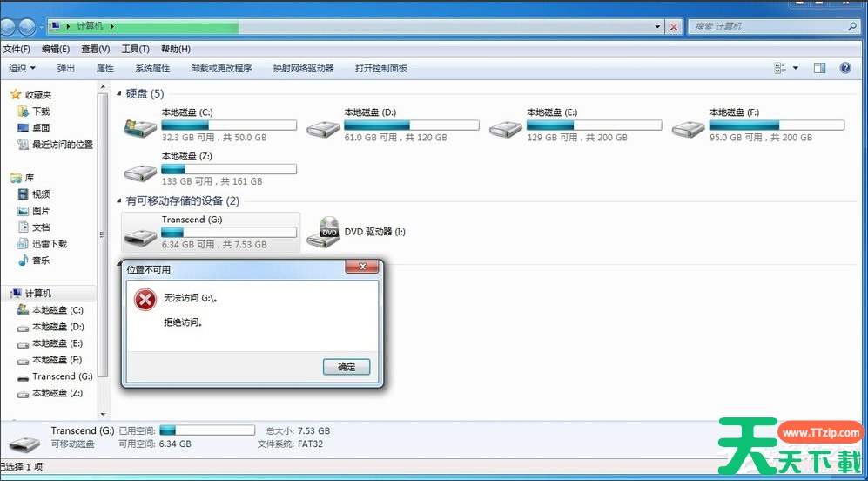Open the change view dropdown arrow
The width and height of the screenshot is (868, 481).
795,68
